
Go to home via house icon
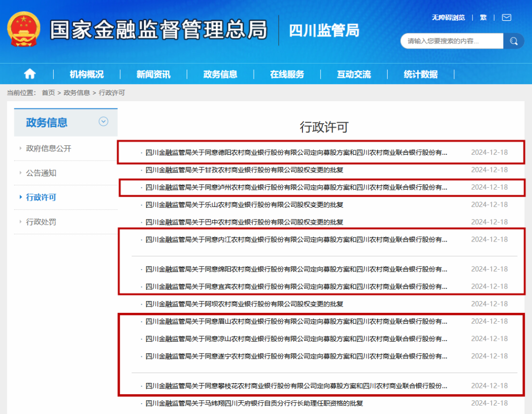tap(30, 73)
